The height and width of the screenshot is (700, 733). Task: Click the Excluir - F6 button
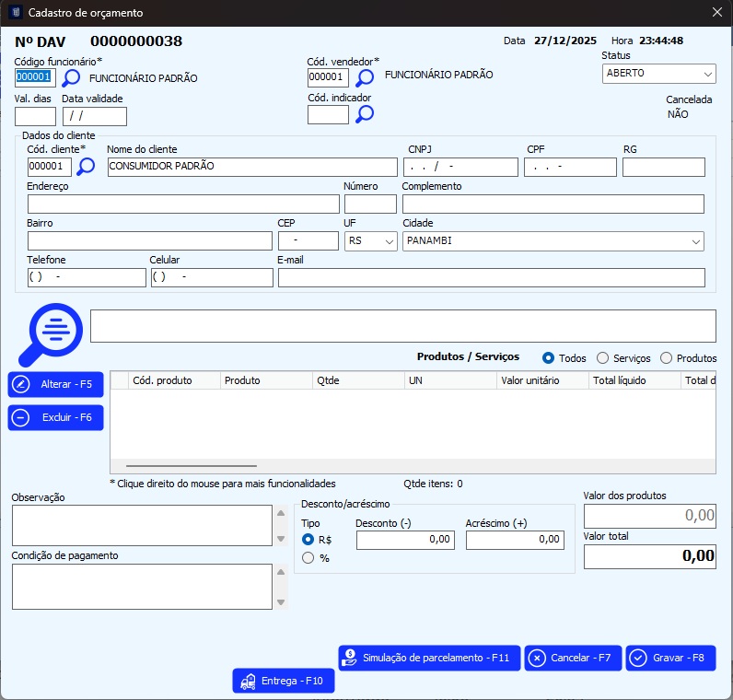[x=55, y=417]
